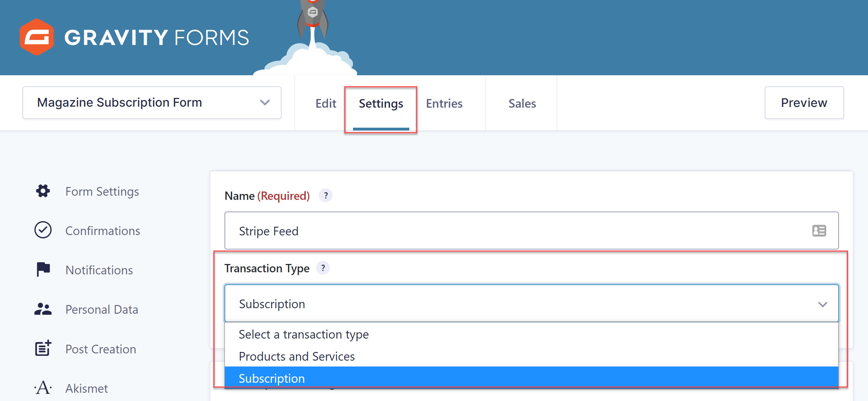Click the Form Settings gear icon
The height and width of the screenshot is (401, 868).
(42, 191)
